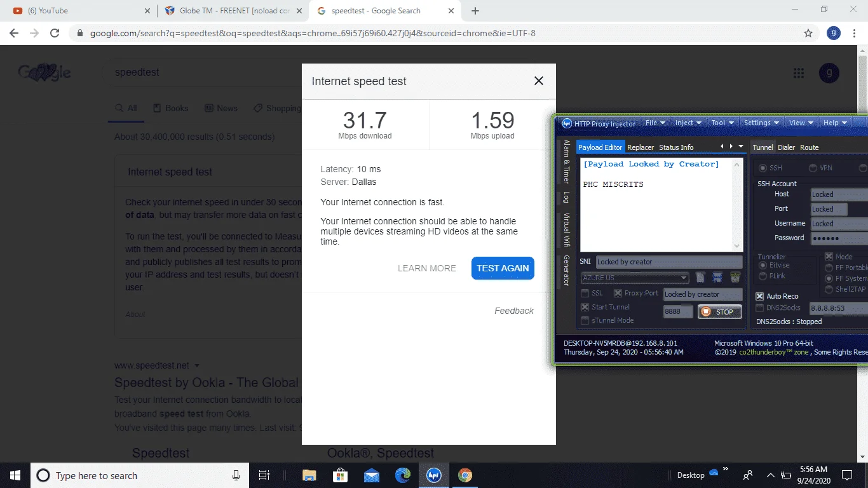Close the Internet speed test dialog
Screen dimensions: 868x488
(x=539, y=81)
